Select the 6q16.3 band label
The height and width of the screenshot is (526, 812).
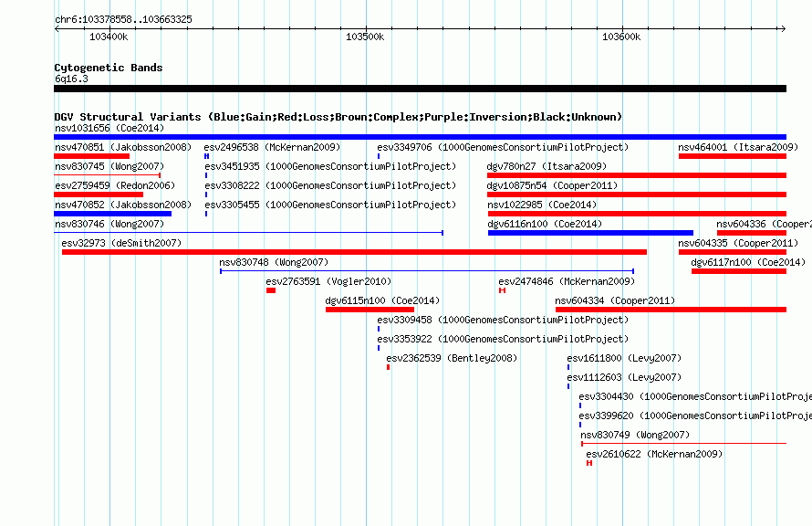click(x=71, y=79)
